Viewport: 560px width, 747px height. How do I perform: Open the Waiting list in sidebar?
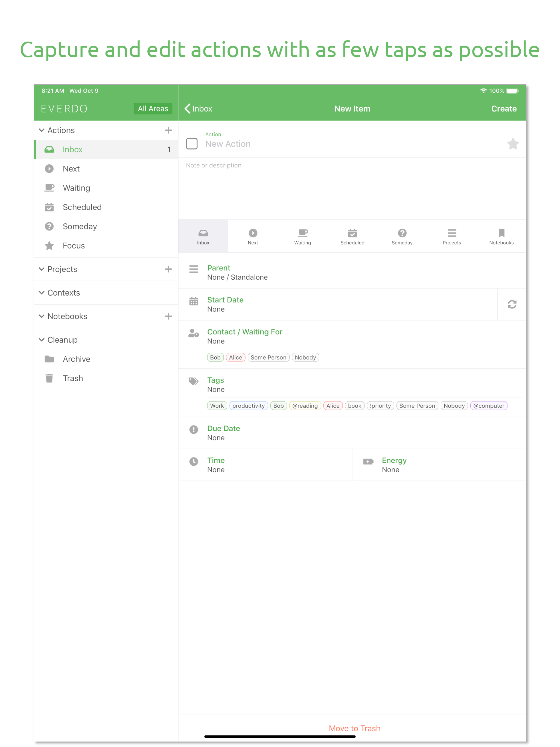point(106,188)
